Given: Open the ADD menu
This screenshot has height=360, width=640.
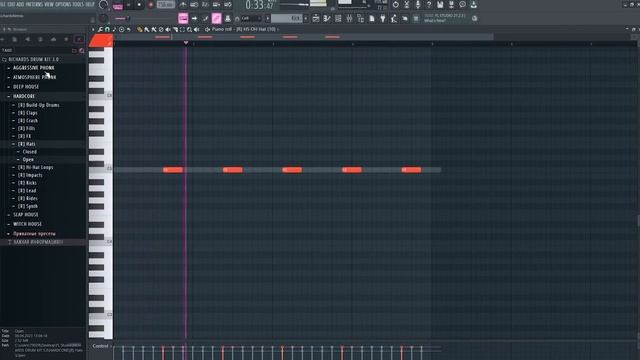Looking at the screenshot, I should tap(20, 4).
